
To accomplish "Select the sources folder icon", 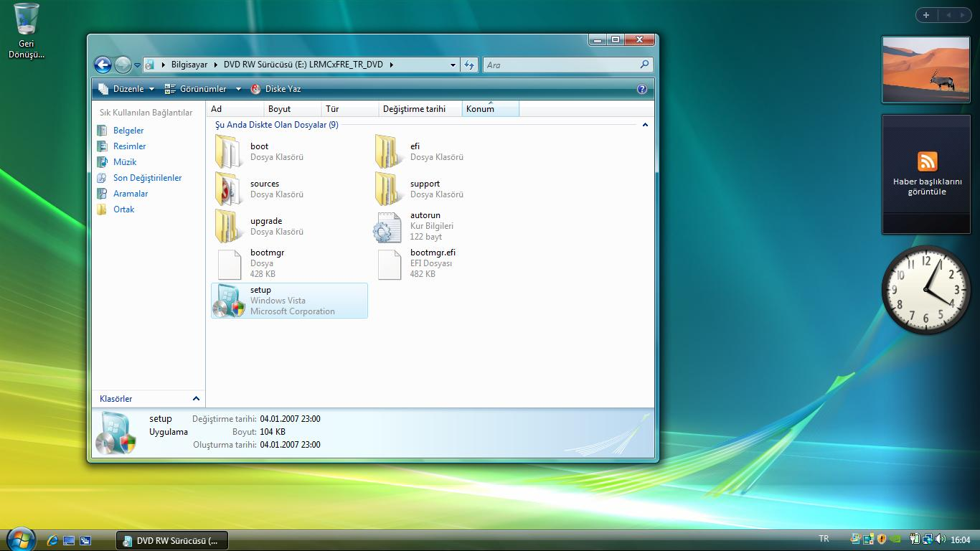I will click(230, 189).
